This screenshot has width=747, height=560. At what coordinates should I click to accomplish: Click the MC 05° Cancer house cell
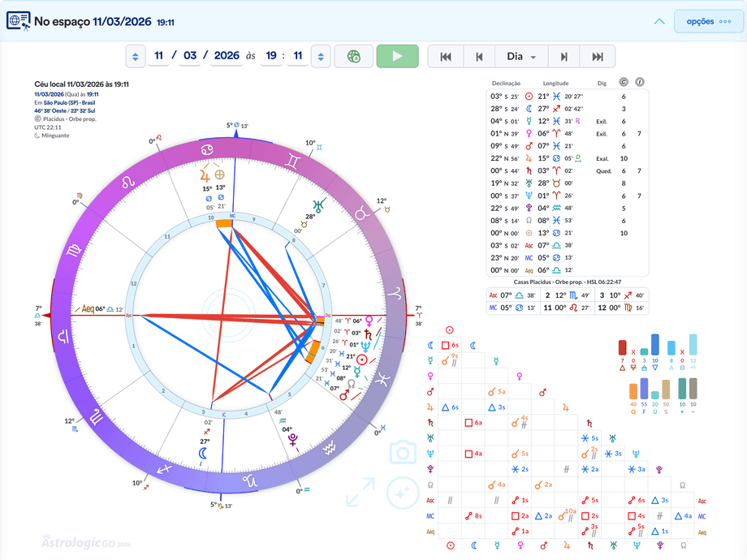click(512, 308)
